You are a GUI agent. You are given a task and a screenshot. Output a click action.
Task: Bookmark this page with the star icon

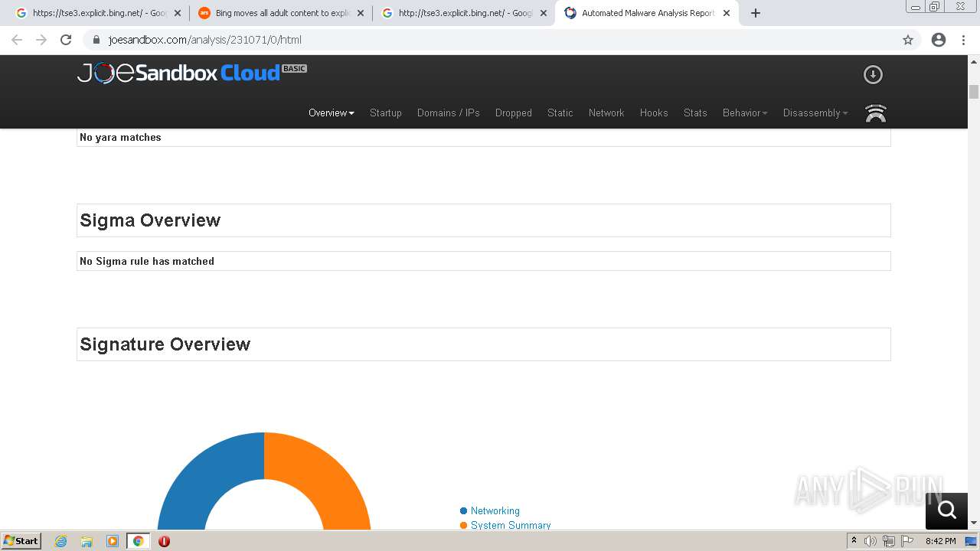point(908,40)
